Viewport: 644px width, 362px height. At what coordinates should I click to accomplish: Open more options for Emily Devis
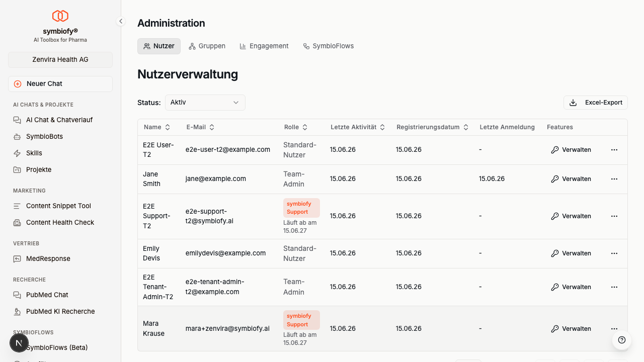(x=614, y=253)
